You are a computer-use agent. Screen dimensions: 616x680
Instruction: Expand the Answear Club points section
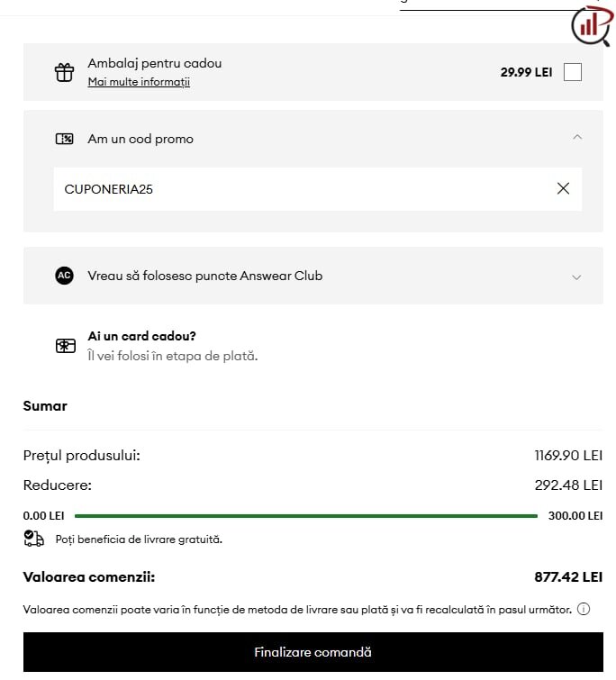tap(577, 277)
